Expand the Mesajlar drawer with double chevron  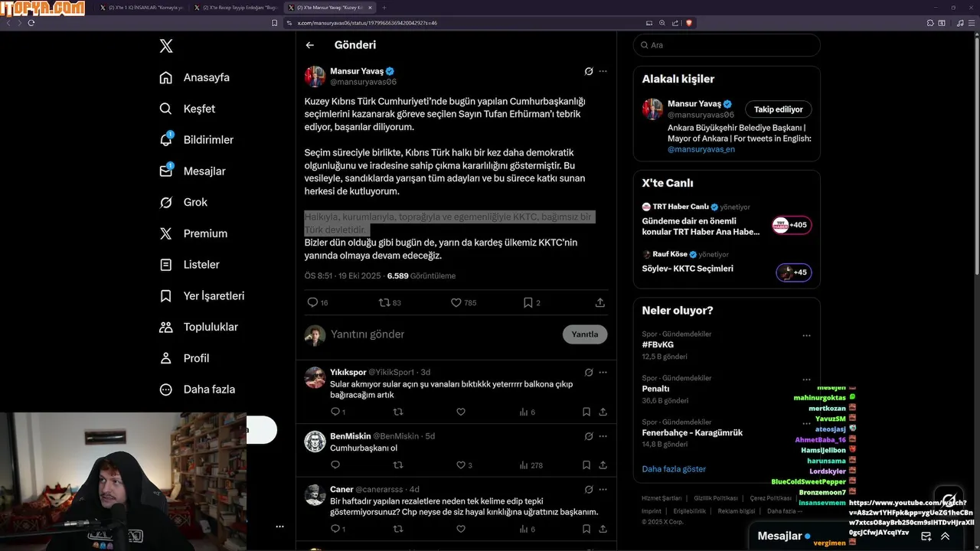coord(946,536)
